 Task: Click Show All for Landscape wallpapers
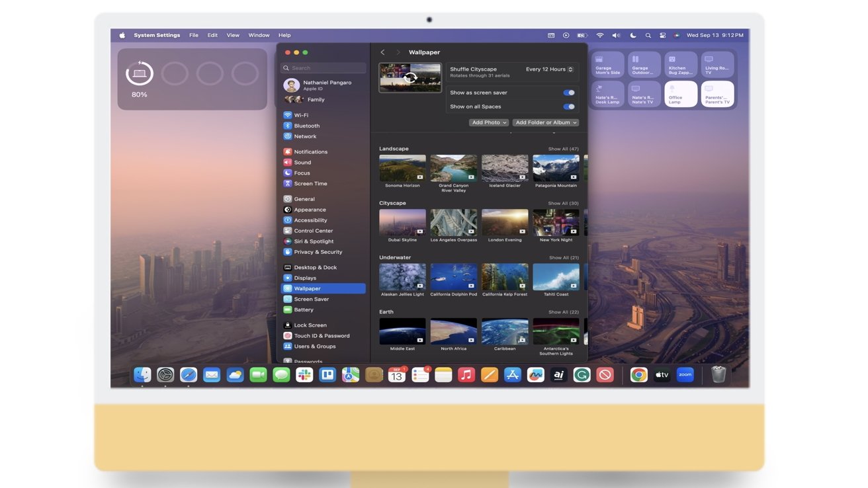(x=563, y=149)
